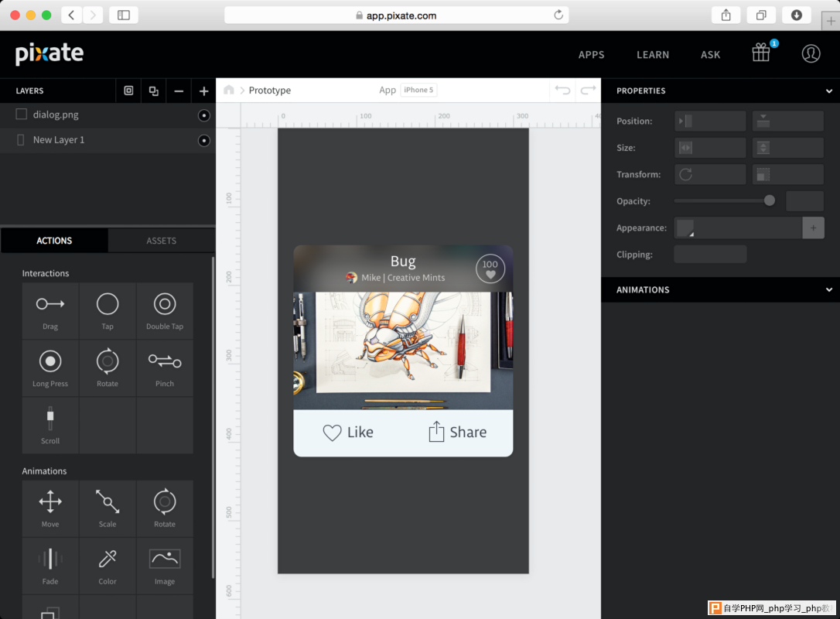840x619 pixels.
Task: Toggle Safari sidebar
Action: (124, 15)
